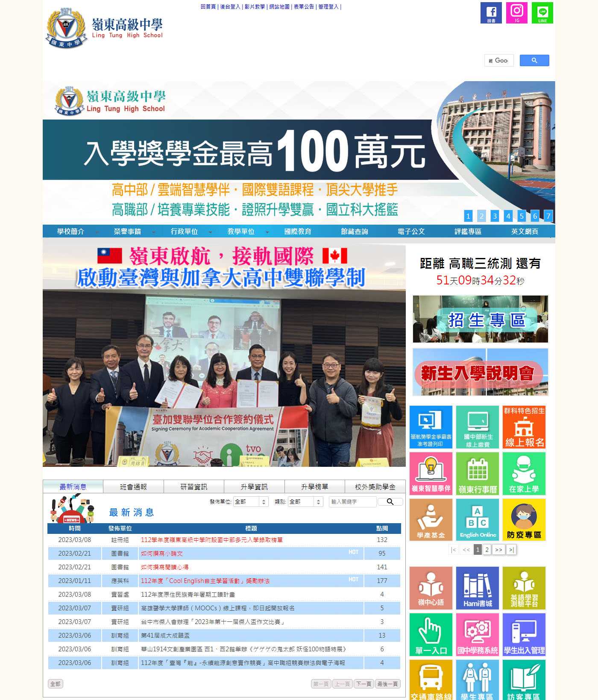598x700 pixels.
Task: Go to page 2 of icon grid
Action: tap(487, 550)
